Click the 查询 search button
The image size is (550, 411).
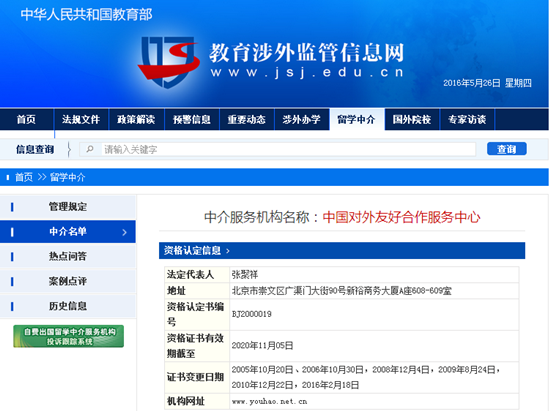tap(507, 149)
